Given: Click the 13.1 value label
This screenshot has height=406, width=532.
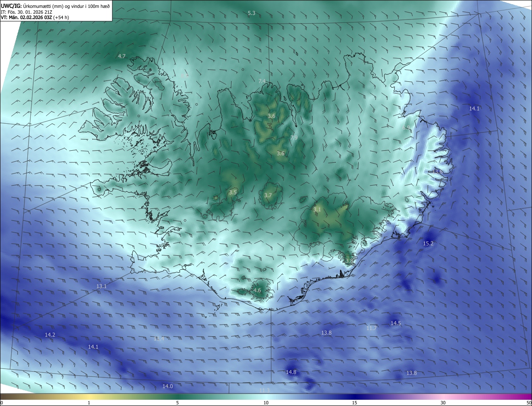Looking at the screenshot, I should pos(101,286).
